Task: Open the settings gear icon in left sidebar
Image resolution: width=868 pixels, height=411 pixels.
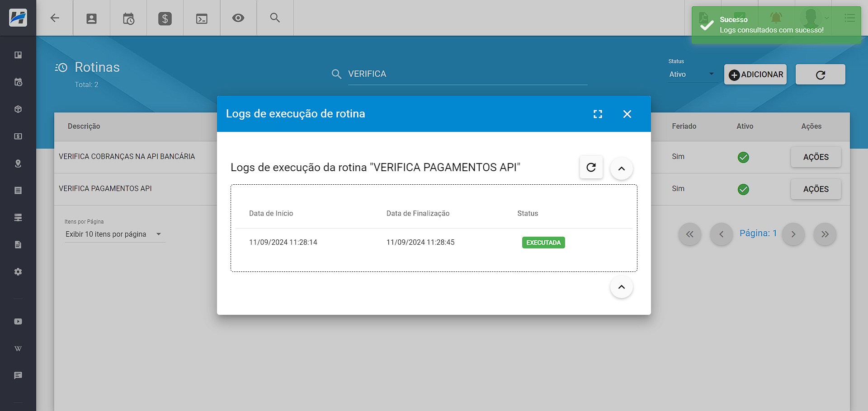Action: click(18, 272)
